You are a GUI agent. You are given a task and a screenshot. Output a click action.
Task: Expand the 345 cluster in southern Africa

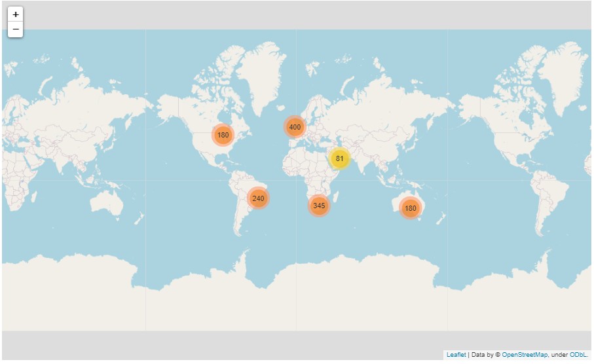pyautogui.click(x=319, y=206)
